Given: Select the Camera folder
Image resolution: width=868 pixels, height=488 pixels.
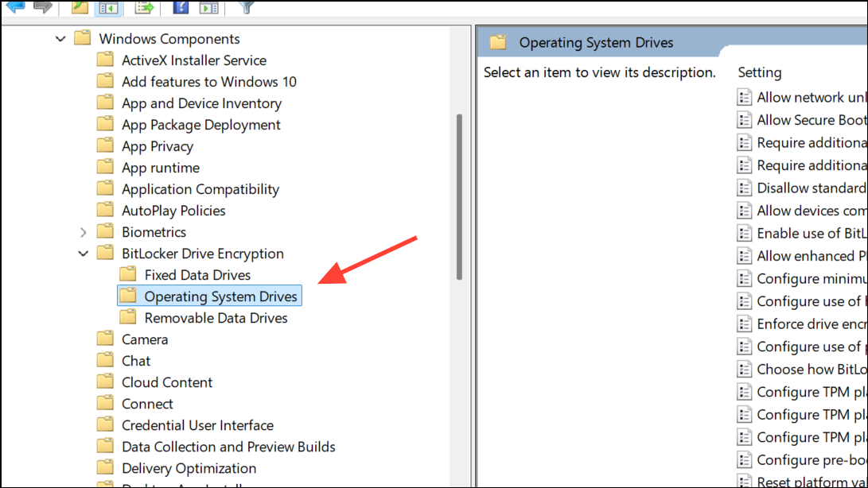Looking at the screenshot, I should point(133,339).
